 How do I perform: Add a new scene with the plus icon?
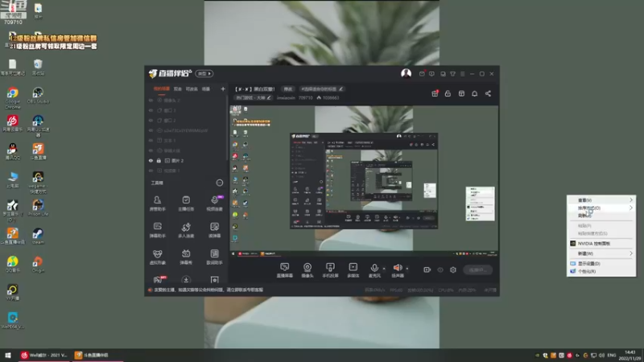pyautogui.click(x=223, y=88)
